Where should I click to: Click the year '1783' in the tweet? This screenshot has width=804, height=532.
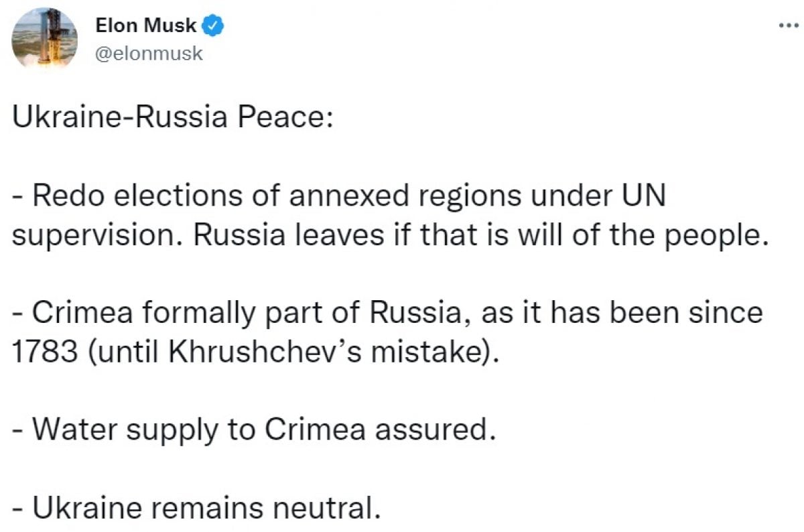click(42, 352)
